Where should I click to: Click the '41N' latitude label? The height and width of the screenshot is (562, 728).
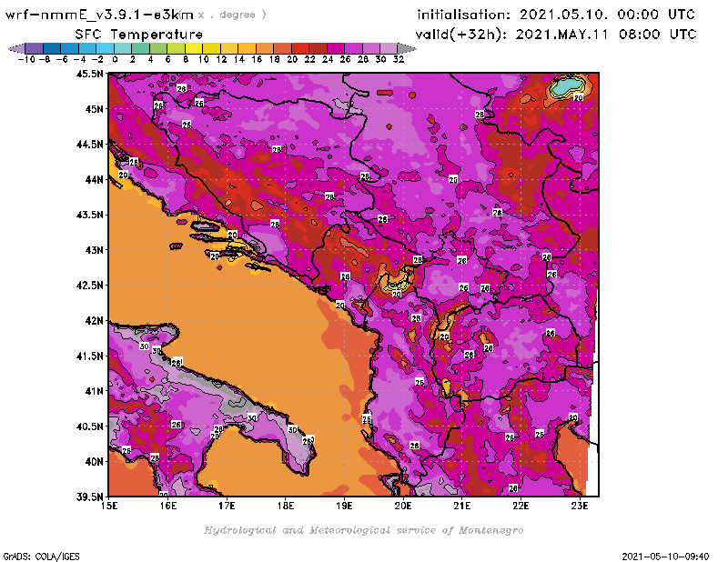(95, 391)
